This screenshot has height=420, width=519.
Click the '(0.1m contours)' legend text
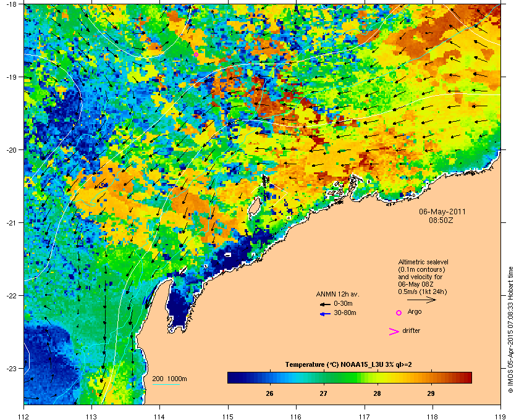(x=421, y=270)
